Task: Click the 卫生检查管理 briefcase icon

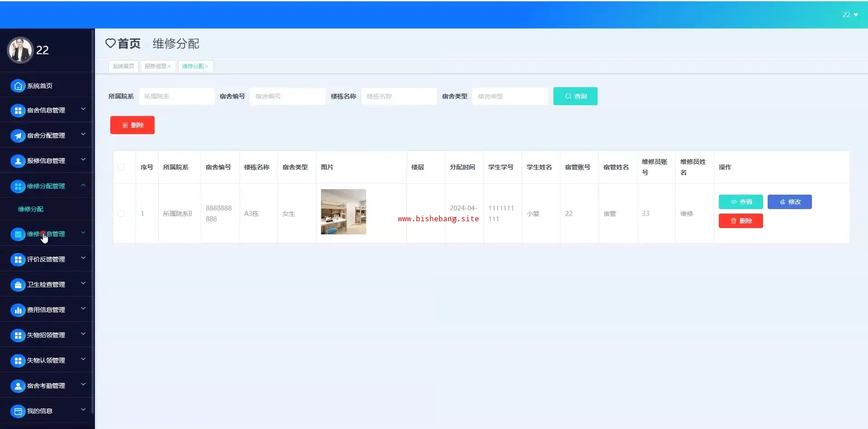Action: [18, 284]
